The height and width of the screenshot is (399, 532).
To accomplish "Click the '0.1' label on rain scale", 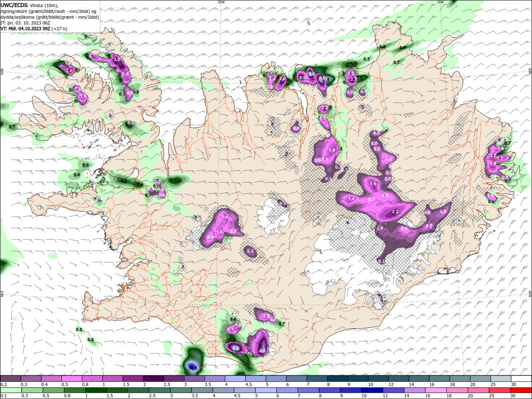I will point(3,396).
